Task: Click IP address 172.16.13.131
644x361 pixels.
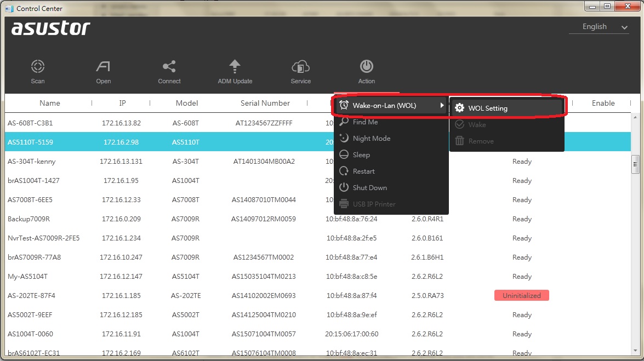Action: pos(121,162)
